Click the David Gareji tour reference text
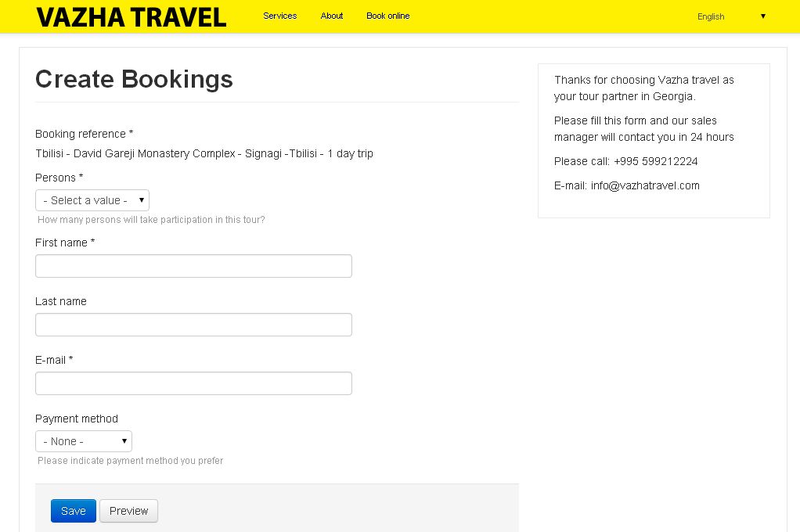Screen dimensions: 800x532 204,153
